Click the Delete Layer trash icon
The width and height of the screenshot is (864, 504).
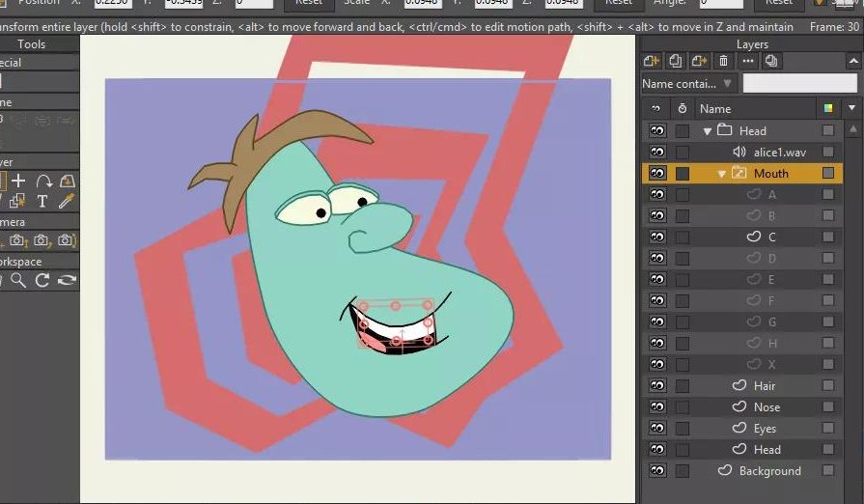point(723,61)
